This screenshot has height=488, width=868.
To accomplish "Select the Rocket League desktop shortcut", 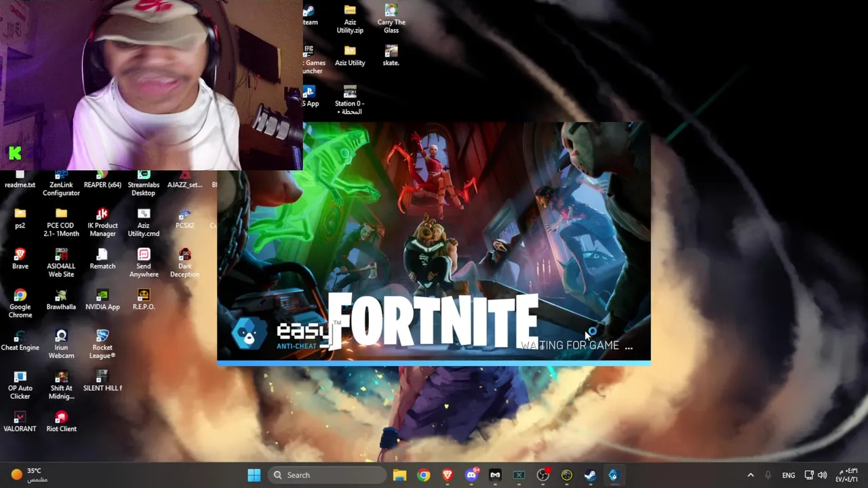I will click(x=102, y=344).
